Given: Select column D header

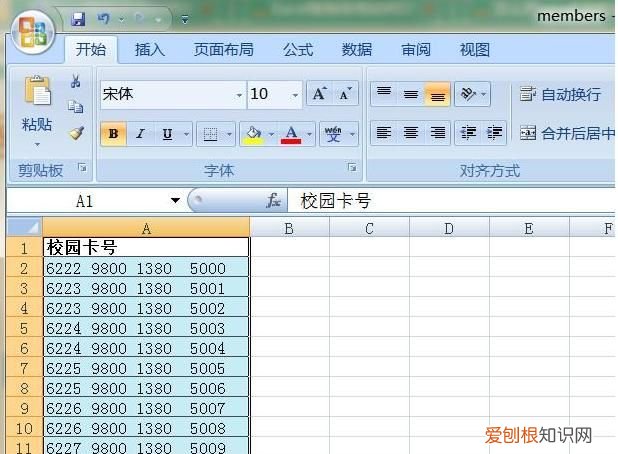Looking at the screenshot, I should tap(449, 228).
